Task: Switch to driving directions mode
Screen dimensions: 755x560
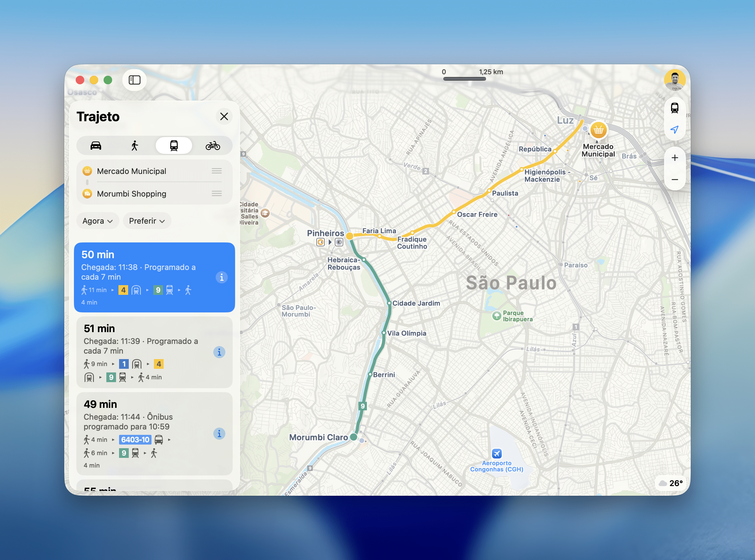Action: [96, 146]
